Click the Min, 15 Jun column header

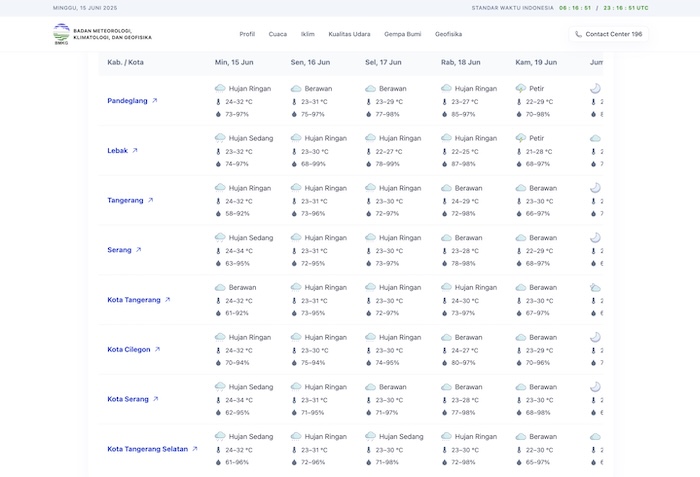(234, 63)
